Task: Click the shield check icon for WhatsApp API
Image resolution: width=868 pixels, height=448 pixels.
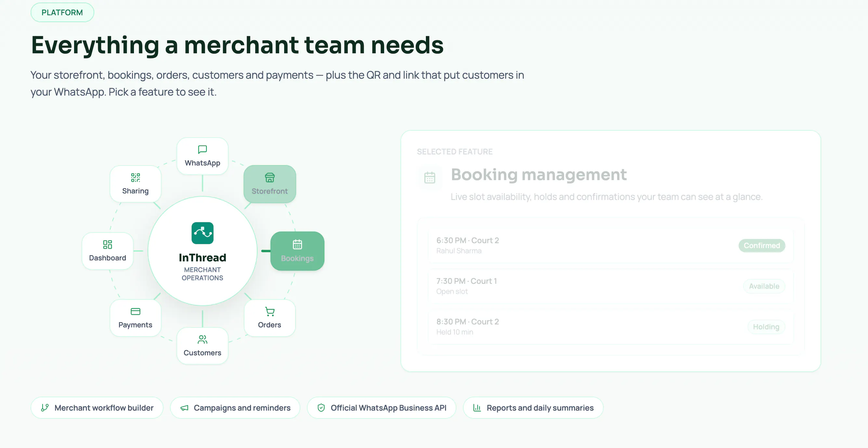Action: 321,408
